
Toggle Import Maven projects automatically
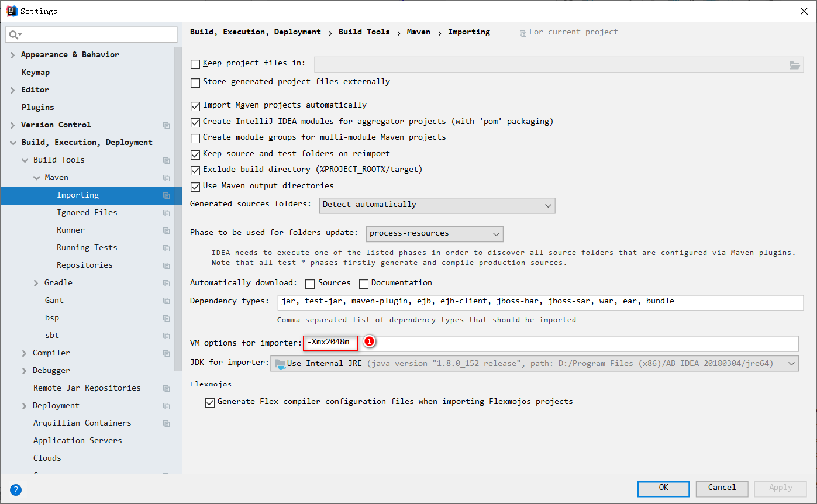point(195,106)
